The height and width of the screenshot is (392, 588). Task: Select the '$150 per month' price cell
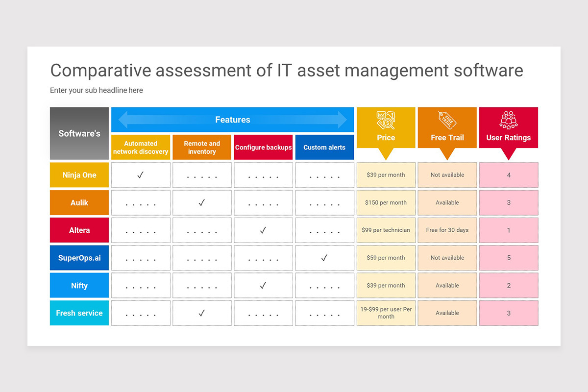pyautogui.click(x=386, y=202)
